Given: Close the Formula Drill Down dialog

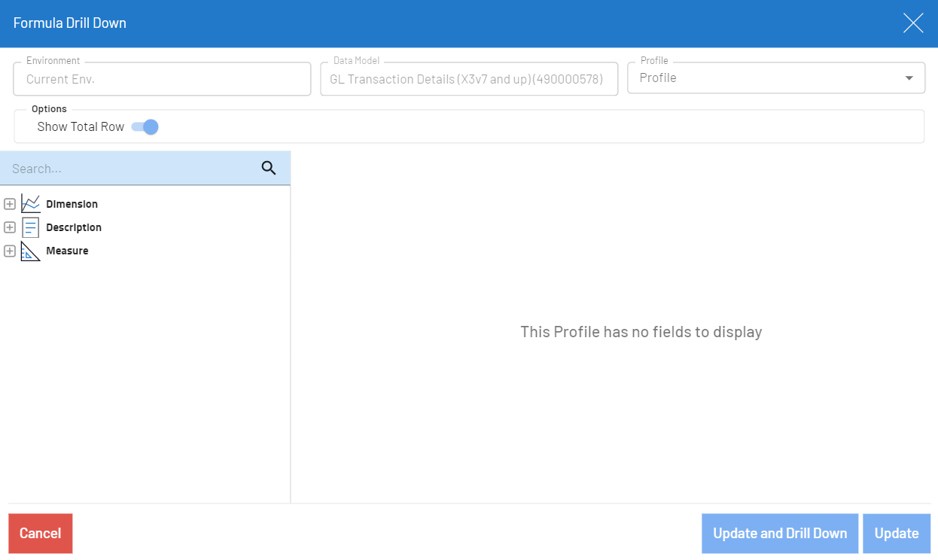Looking at the screenshot, I should pyautogui.click(x=913, y=23).
